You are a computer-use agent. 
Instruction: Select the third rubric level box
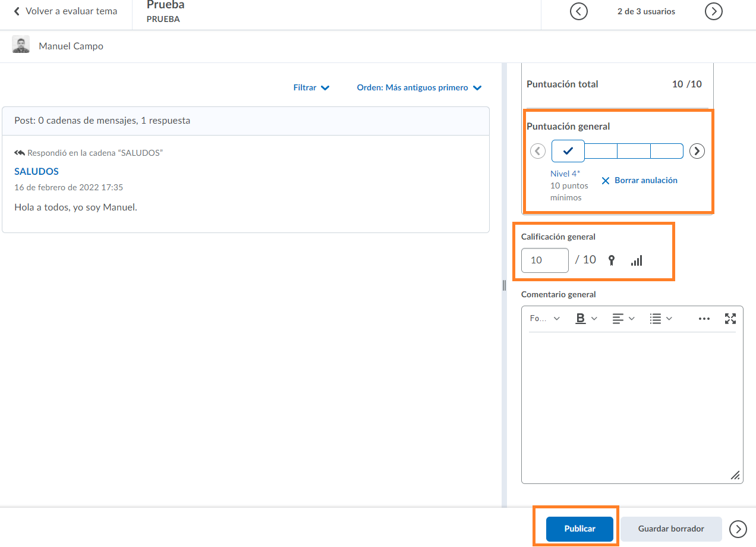(x=634, y=151)
